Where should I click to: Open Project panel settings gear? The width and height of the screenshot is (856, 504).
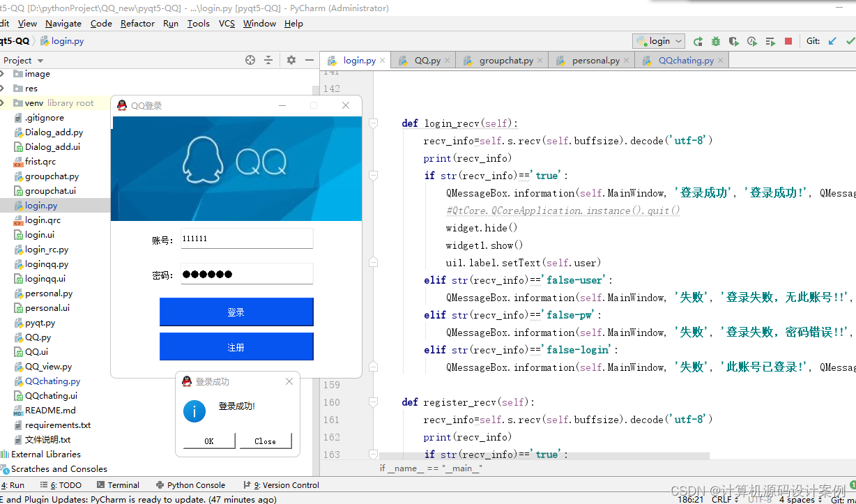pos(291,60)
